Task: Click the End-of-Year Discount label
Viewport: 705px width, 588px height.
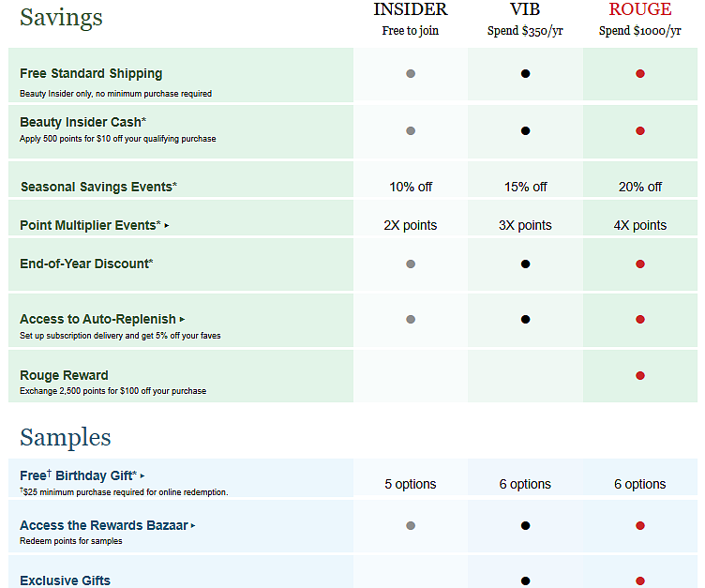Action: (86, 264)
